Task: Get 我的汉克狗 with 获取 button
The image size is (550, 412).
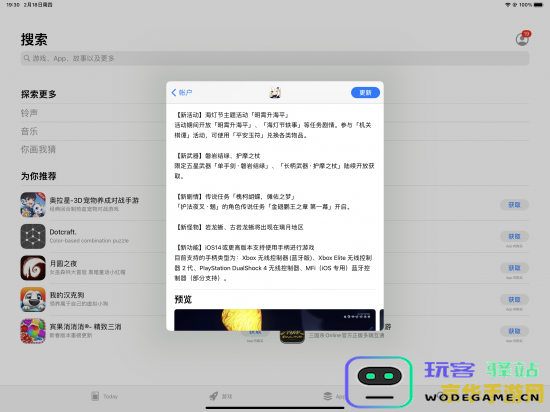Action: pyautogui.click(x=514, y=299)
